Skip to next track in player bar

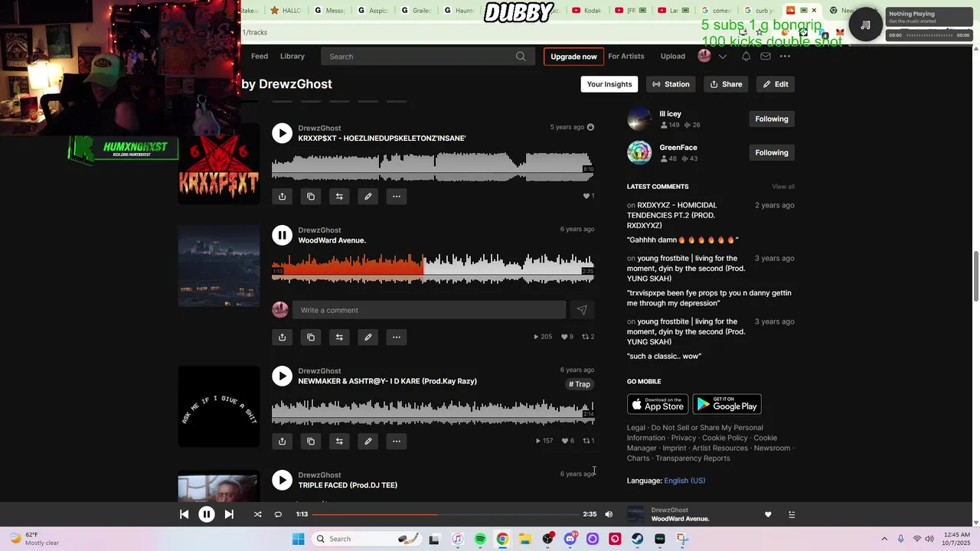click(229, 514)
